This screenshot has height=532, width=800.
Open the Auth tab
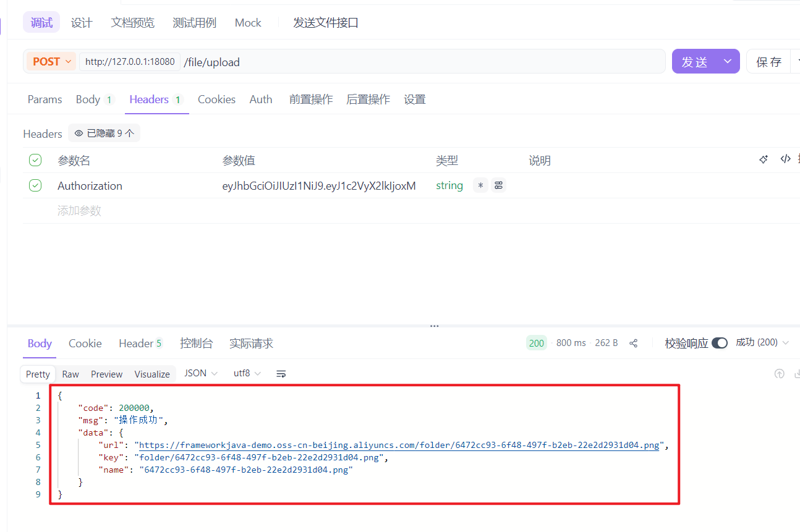click(x=261, y=99)
